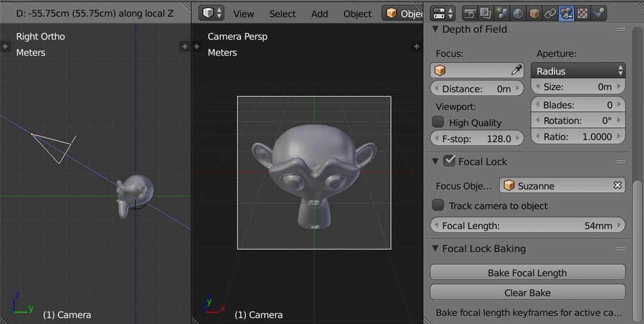Viewport: 644px width, 324px height.
Task: Click the Focal Lock Baking panel grip handle
Action: tap(620, 249)
